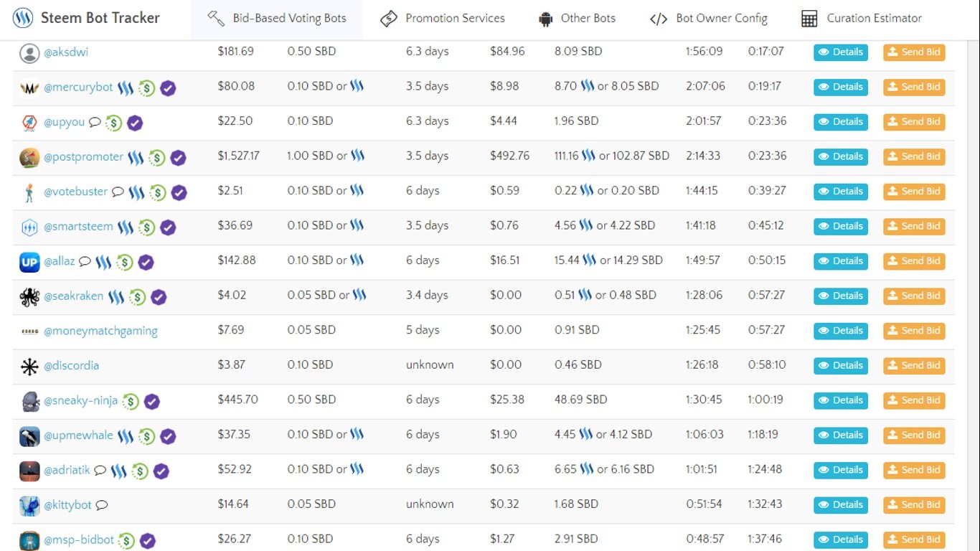Click the verified badge next to @msp-bidbot
980x551 pixels.
click(x=148, y=540)
